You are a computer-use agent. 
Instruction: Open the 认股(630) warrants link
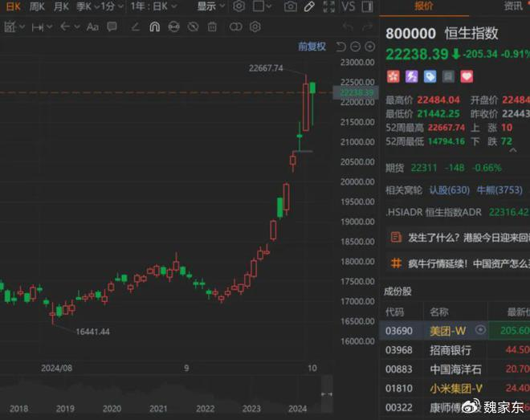(x=449, y=190)
